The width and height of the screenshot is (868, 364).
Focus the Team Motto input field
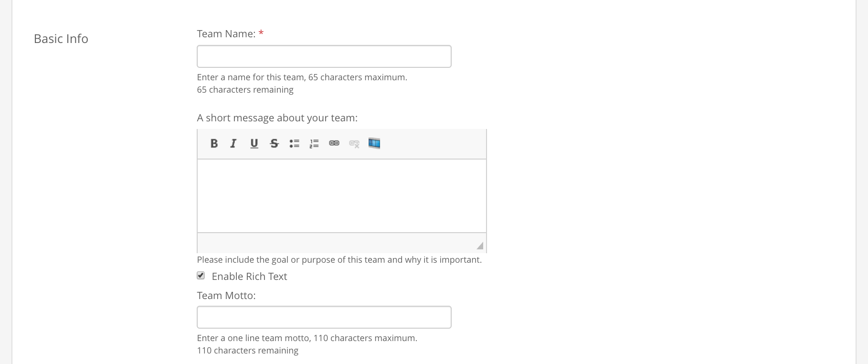tap(324, 317)
